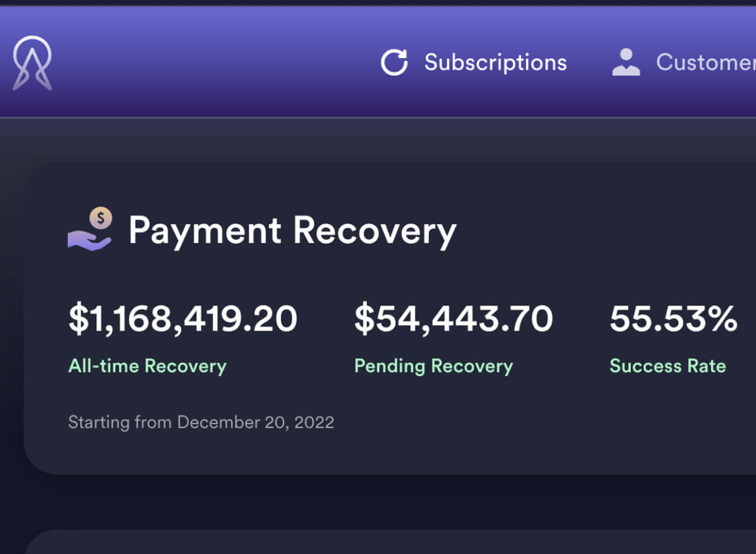756x554 pixels.
Task: Click the app logo in the header
Action: pyautogui.click(x=33, y=63)
